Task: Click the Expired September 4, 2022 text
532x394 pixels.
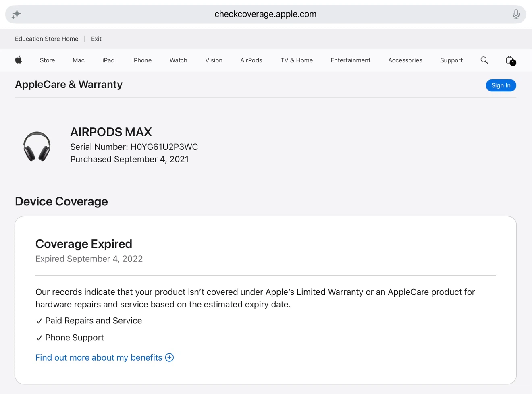Action: 89,259
